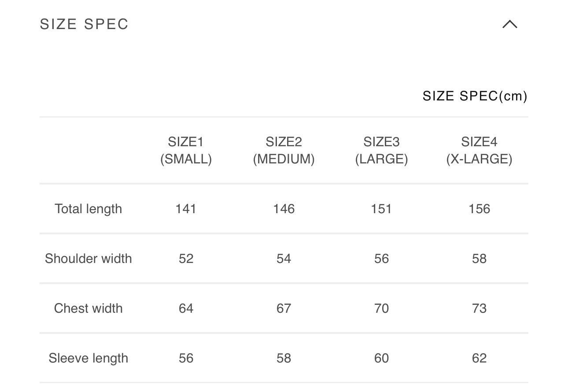The width and height of the screenshot is (568, 392).
Task: Click Total length value 146 for Medium
Action: click(x=284, y=209)
